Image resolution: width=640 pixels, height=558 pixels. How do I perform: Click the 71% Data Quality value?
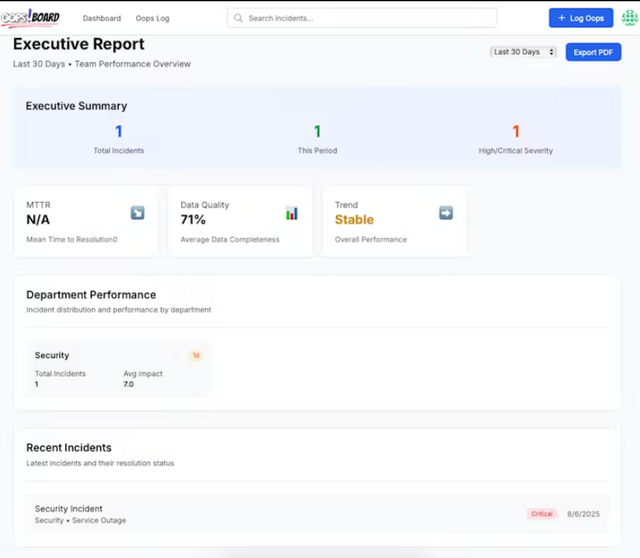[x=193, y=220]
